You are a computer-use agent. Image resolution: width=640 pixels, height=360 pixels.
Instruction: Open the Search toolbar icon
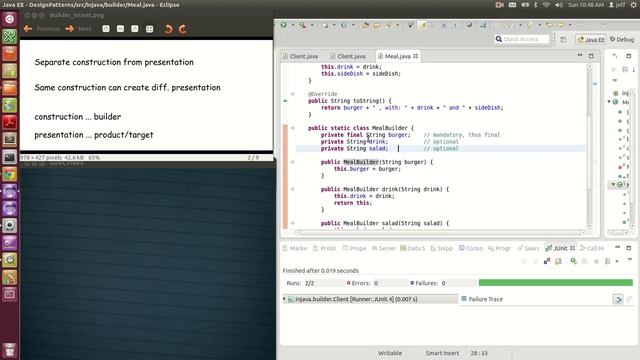click(x=388, y=25)
